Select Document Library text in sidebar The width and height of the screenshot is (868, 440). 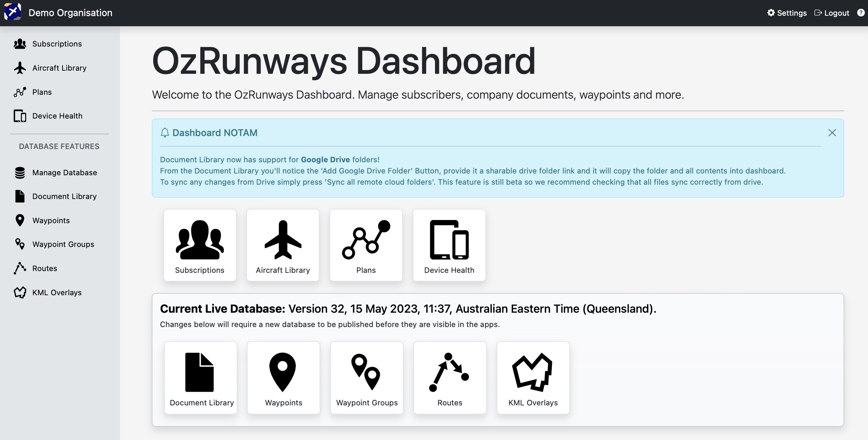point(64,196)
